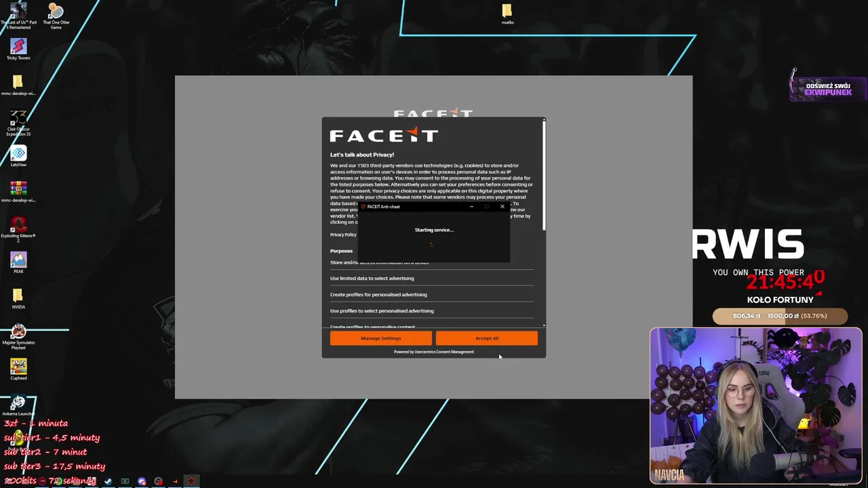The height and width of the screenshot is (488, 868).
Task: Click the 'Starting service...' status text
Action: coord(434,230)
